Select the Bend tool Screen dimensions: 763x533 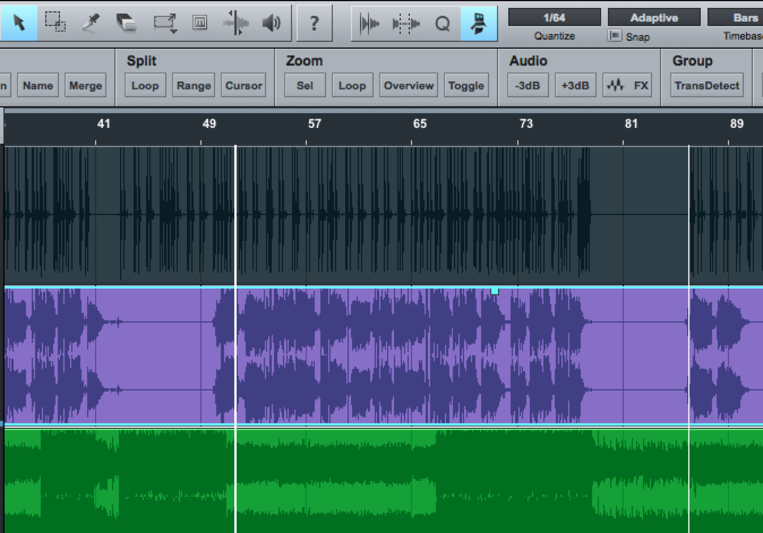(x=236, y=22)
